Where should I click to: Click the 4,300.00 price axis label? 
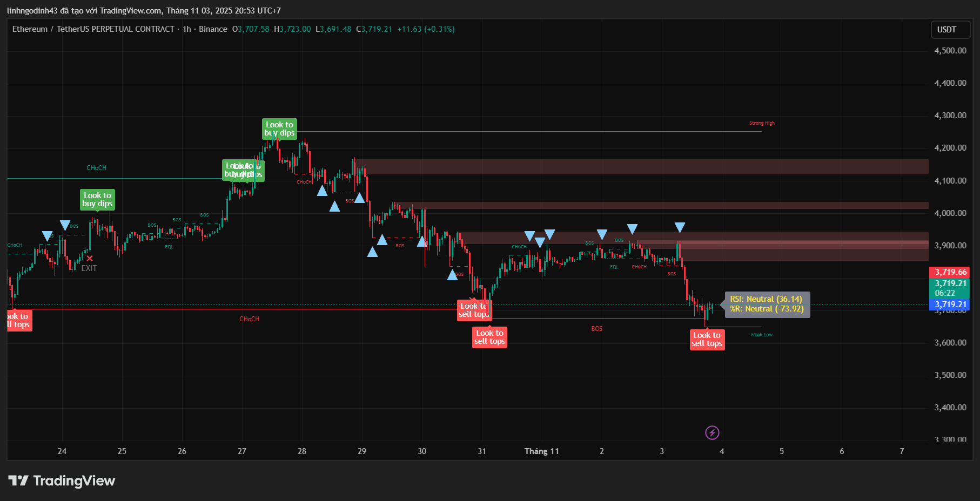tap(950, 116)
